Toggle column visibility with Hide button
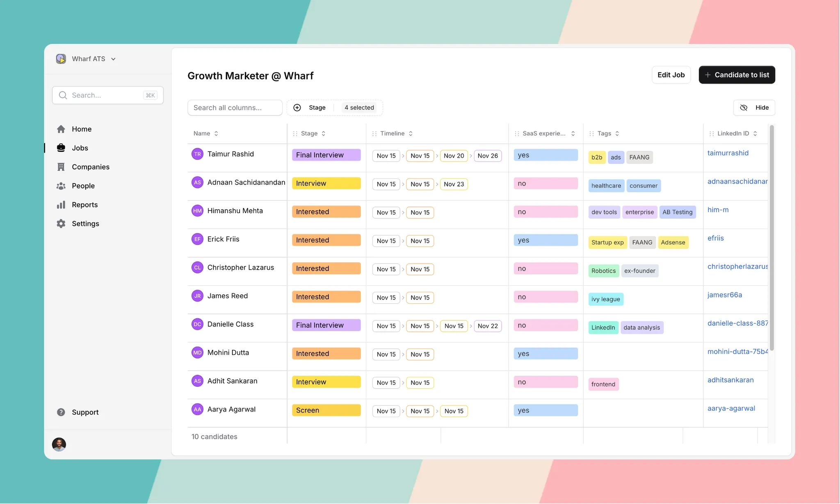Screen dimensions: 840x504 coord(754,108)
